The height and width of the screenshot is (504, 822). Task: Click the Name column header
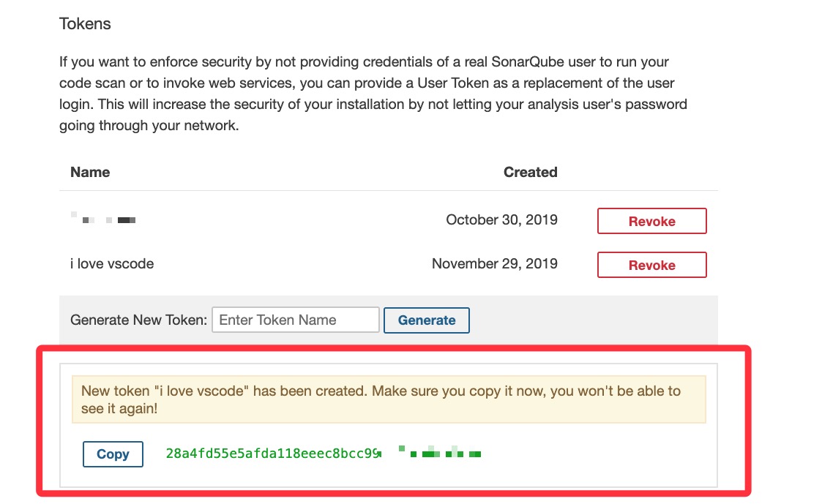90,173
